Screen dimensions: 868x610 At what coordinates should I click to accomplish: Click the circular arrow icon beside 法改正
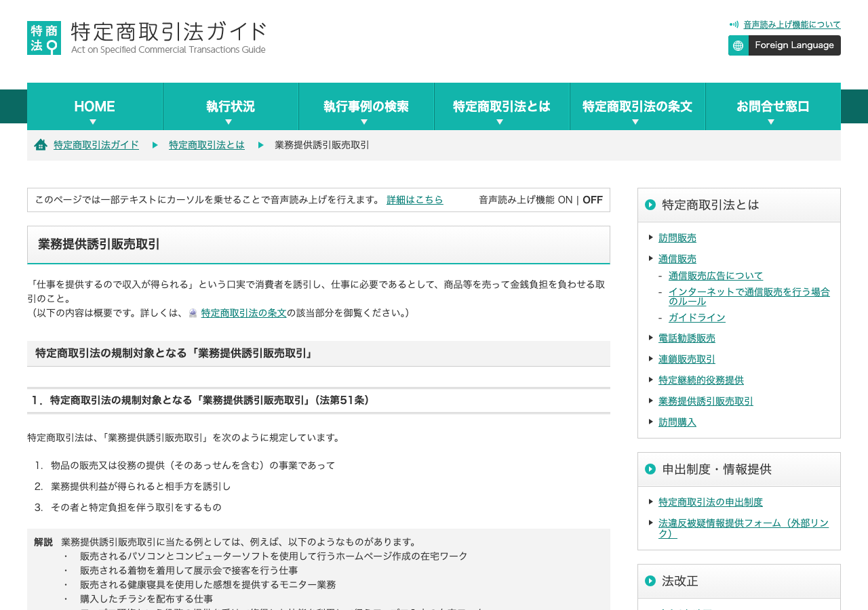tap(650, 581)
